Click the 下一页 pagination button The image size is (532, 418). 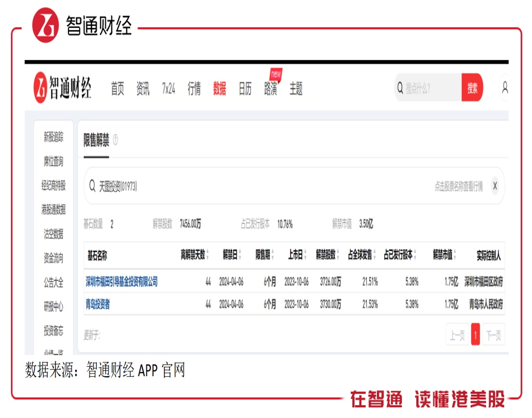pyautogui.click(x=493, y=335)
